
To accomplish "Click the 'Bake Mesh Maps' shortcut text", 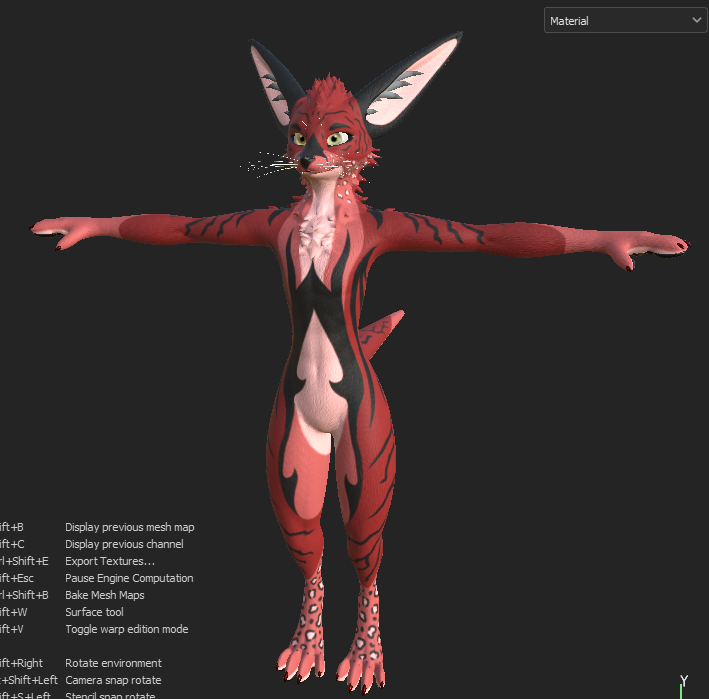I will pyautogui.click(x=105, y=595).
